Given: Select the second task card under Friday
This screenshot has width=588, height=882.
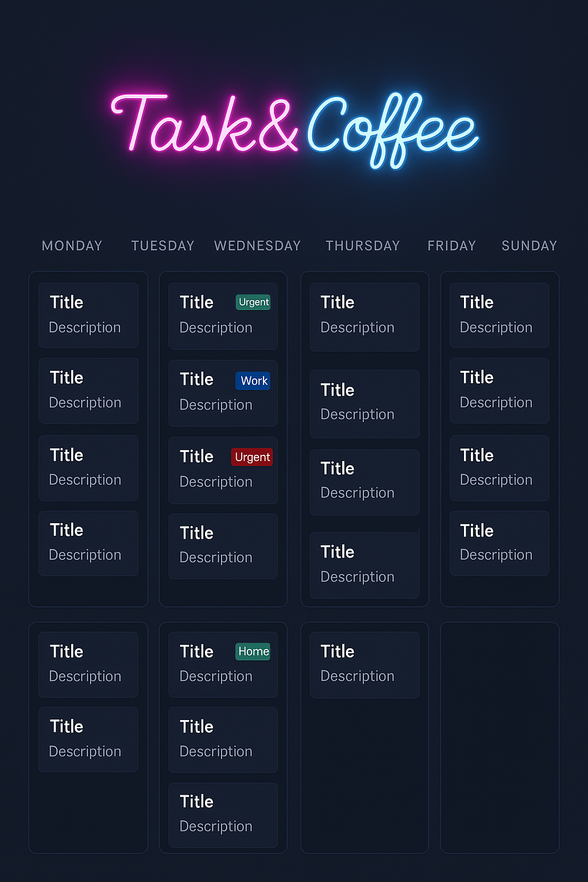Looking at the screenshot, I should pos(498,390).
